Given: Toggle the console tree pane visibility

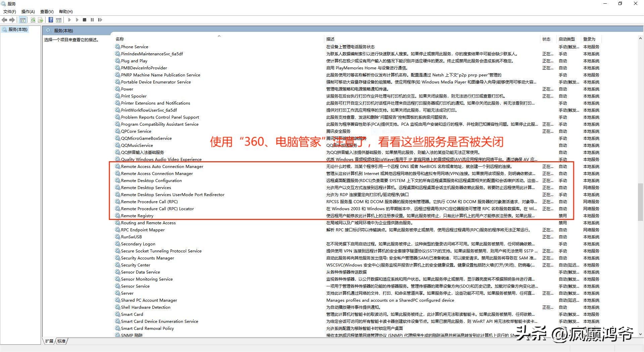Looking at the screenshot, I should pos(22,20).
